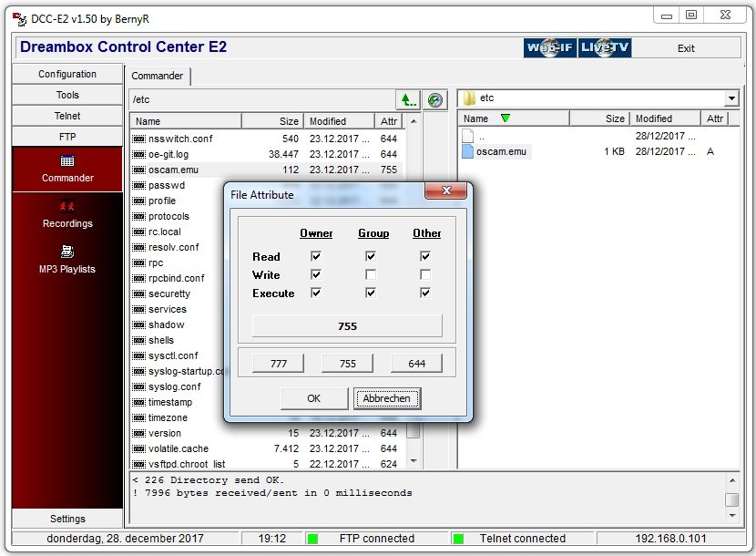Select the passwd file in remote list

(x=167, y=185)
